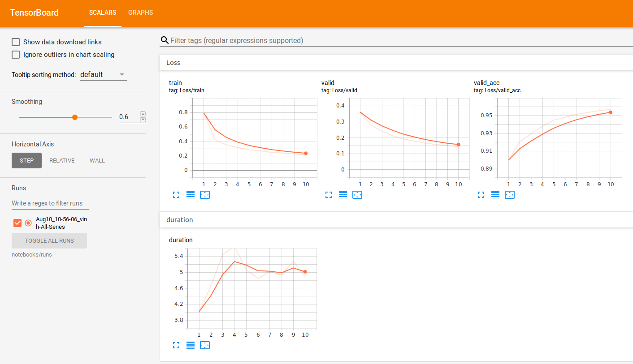Toggle y-axis log scale on the valid chart
Screen dimensions: 633x364
[343, 195]
